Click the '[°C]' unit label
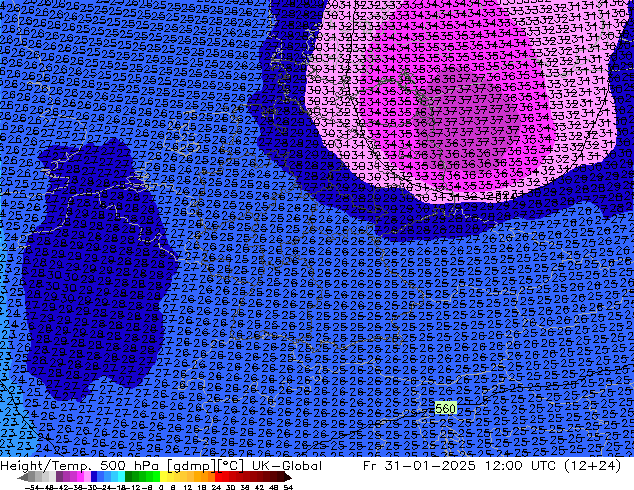 [x=231, y=466]
